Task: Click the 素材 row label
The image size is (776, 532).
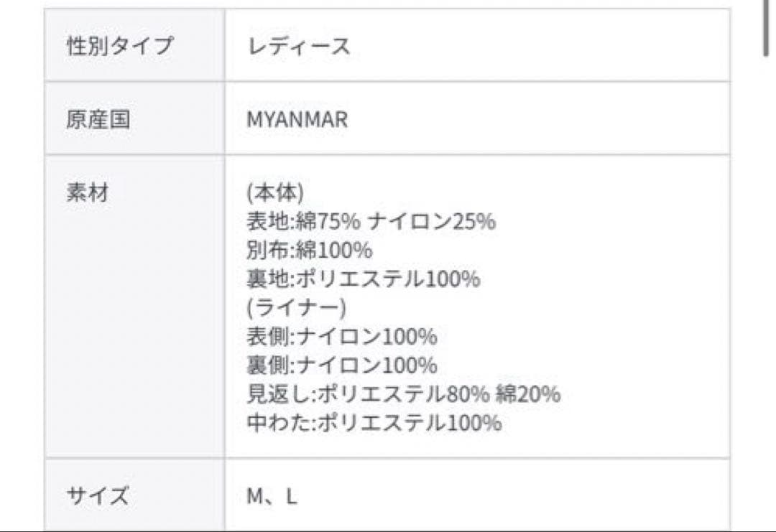Action: pyautogui.click(x=87, y=192)
